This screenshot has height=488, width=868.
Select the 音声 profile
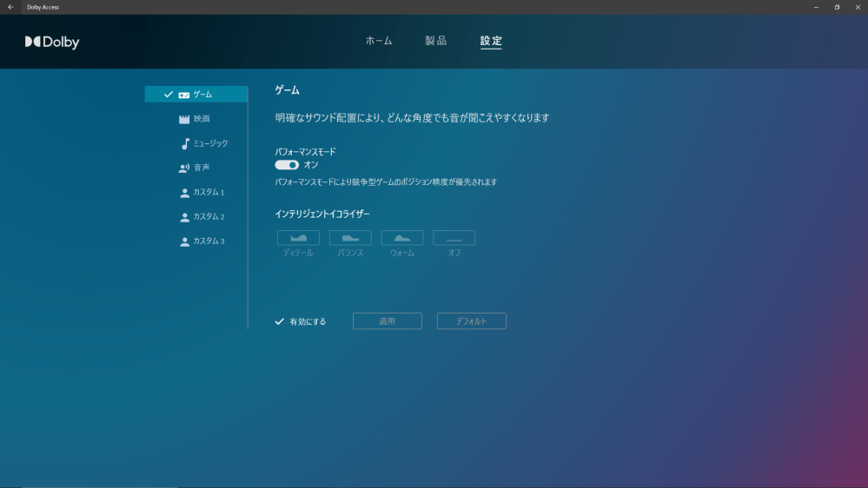[196, 168]
